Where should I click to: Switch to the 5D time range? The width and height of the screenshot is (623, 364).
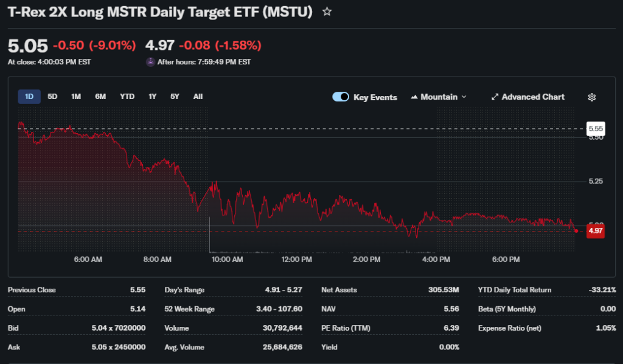point(52,97)
